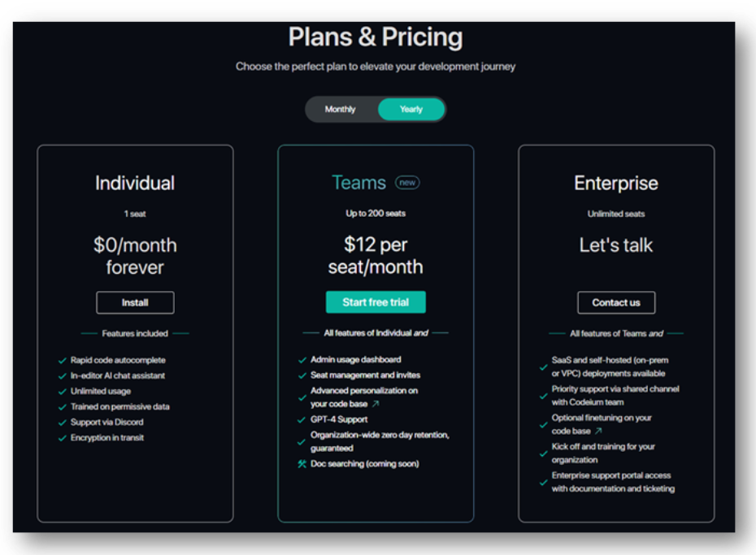Click checkmark beside GPT-4 Support

[x=302, y=420]
